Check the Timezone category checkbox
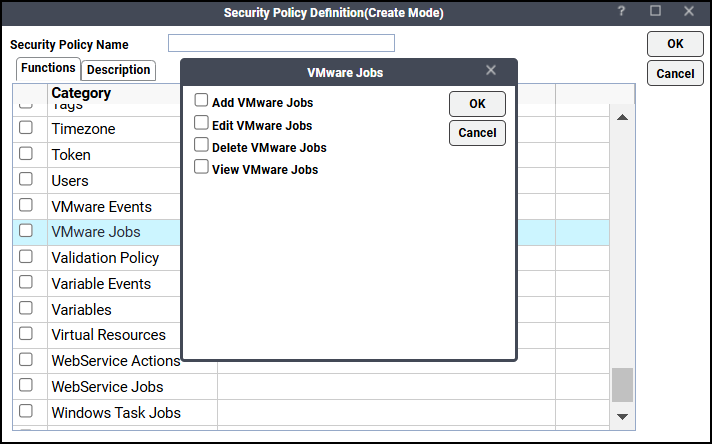The width and height of the screenshot is (712, 444). (26, 128)
